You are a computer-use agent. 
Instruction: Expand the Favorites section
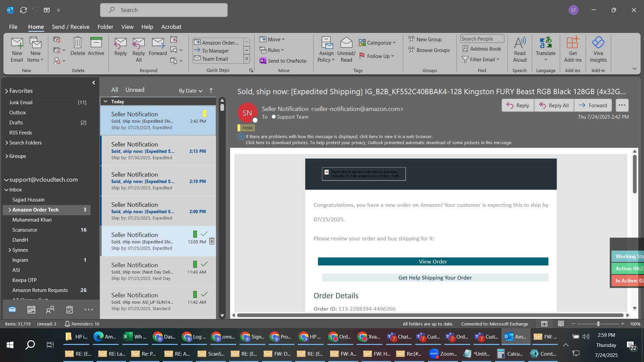(x=6, y=91)
